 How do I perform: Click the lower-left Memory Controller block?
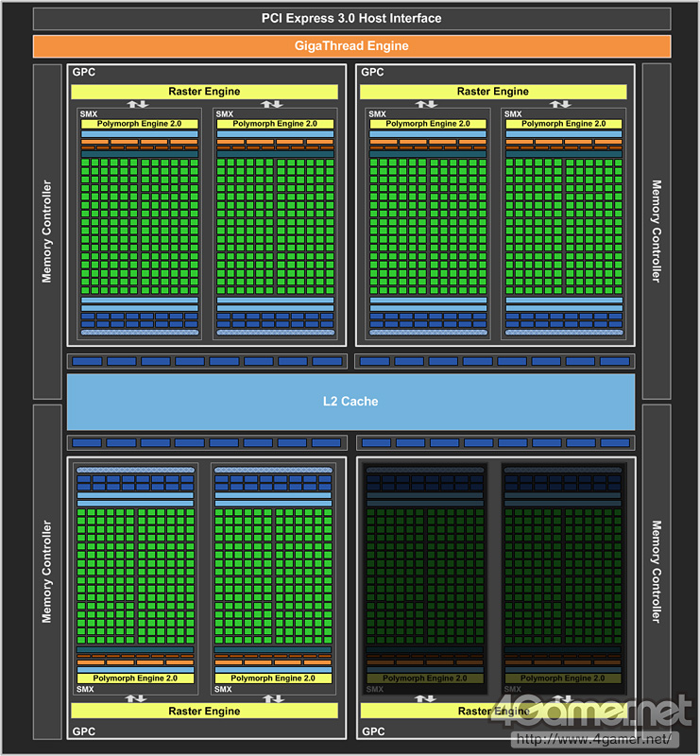click(47, 572)
